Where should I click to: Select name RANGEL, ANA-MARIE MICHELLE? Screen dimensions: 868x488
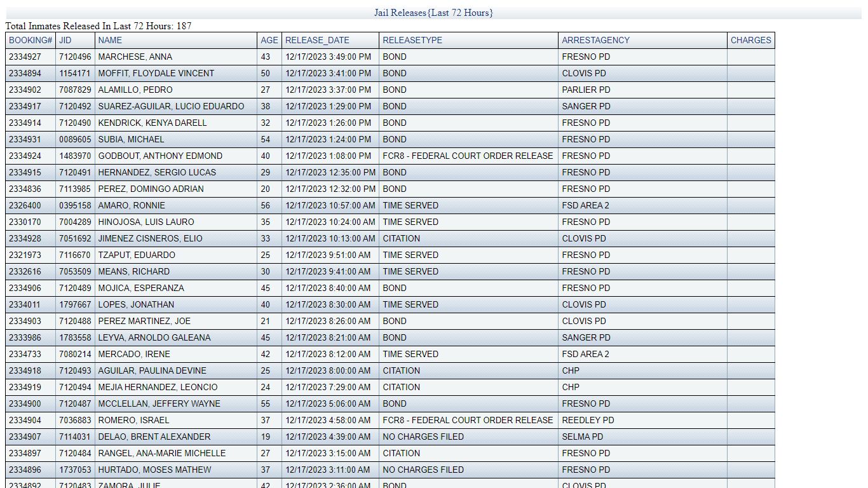point(162,453)
